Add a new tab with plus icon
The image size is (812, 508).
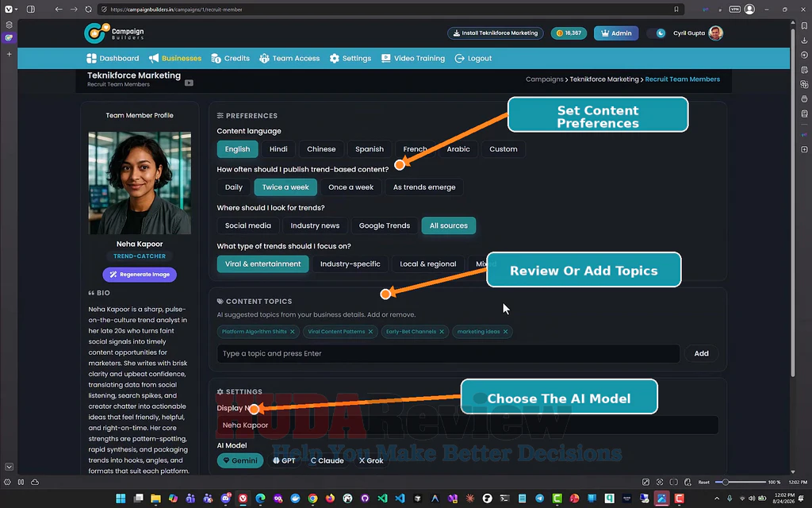pyautogui.click(x=9, y=54)
